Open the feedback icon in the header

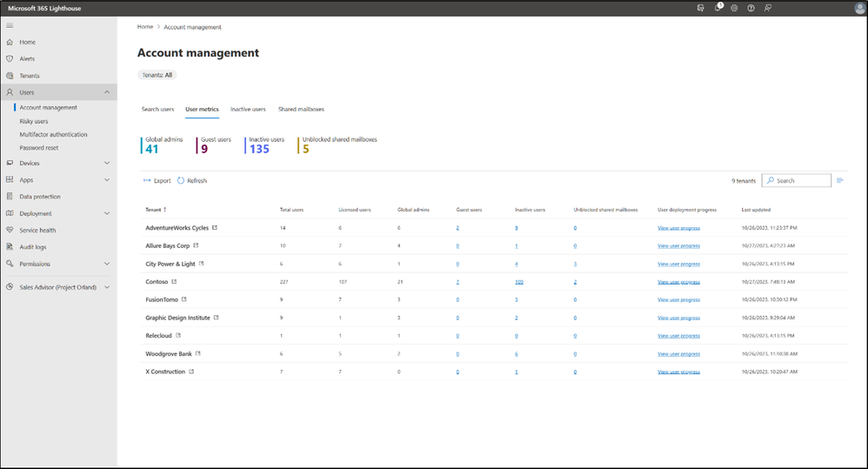pos(768,9)
